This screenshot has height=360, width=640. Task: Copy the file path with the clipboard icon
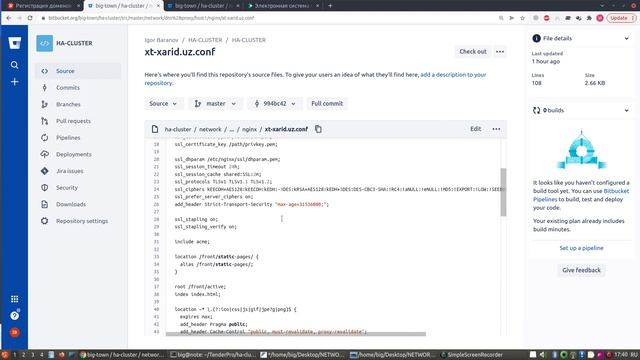click(x=318, y=129)
